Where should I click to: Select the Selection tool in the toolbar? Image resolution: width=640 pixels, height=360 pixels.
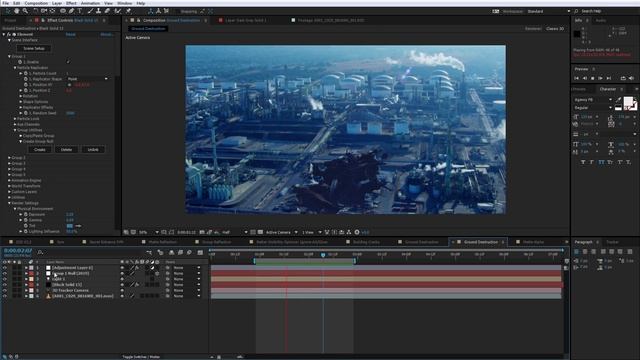8,11
